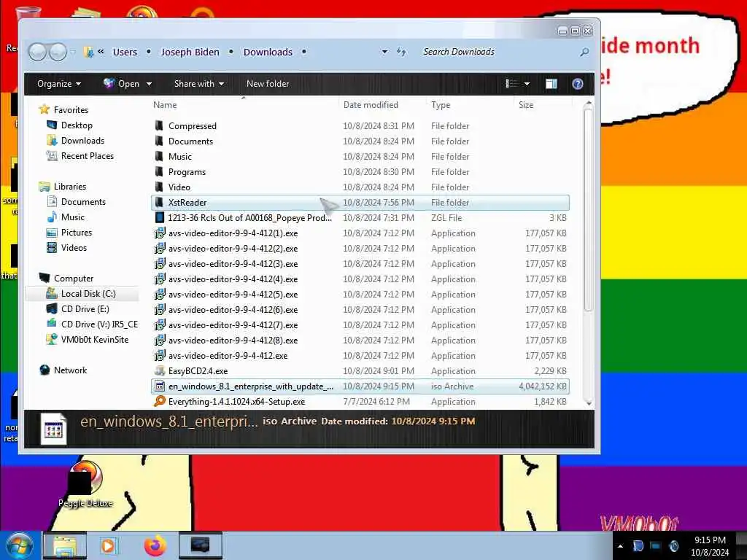Open the Share with menu
This screenshot has width=747, height=560.
199,84
